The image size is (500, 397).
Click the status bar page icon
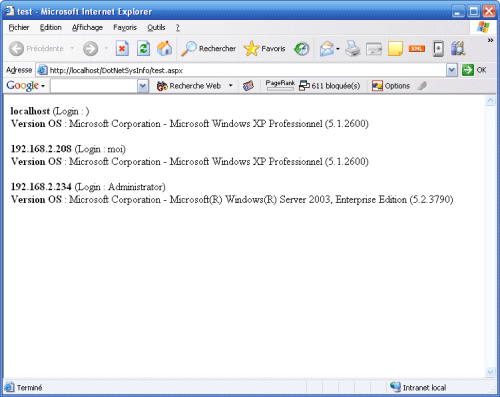click(9, 387)
